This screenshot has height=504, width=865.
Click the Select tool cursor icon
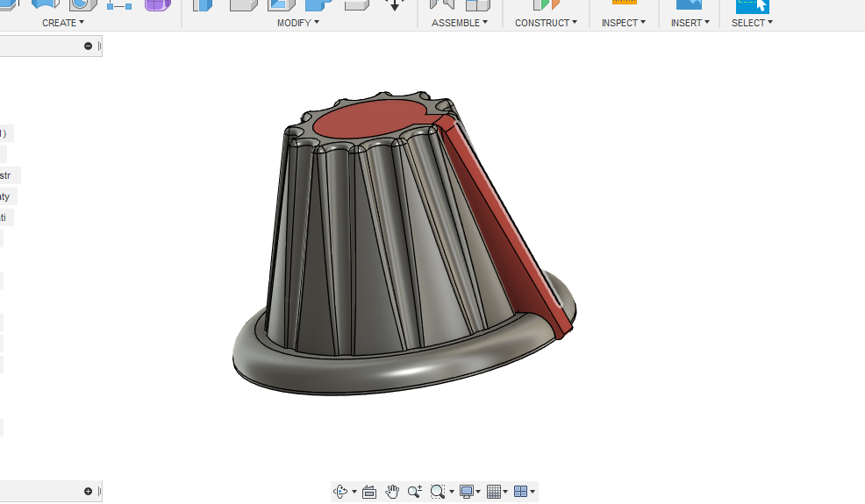pos(753,4)
